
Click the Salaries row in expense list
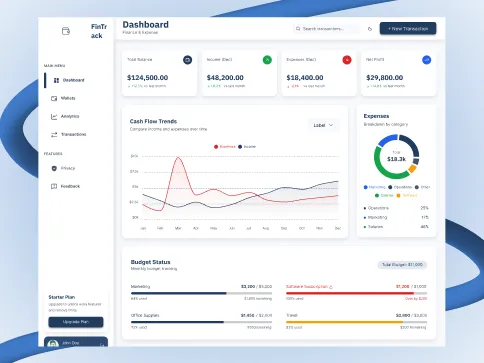(x=396, y=227)
